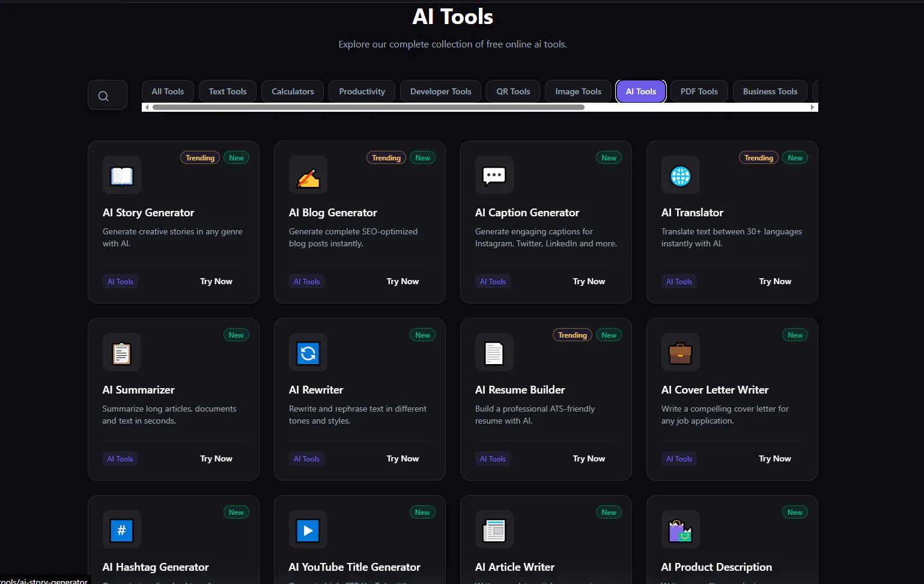This screenshot has width=924, height=584.
Task: Open the AI Article Writer title
Action: point(514,567)
